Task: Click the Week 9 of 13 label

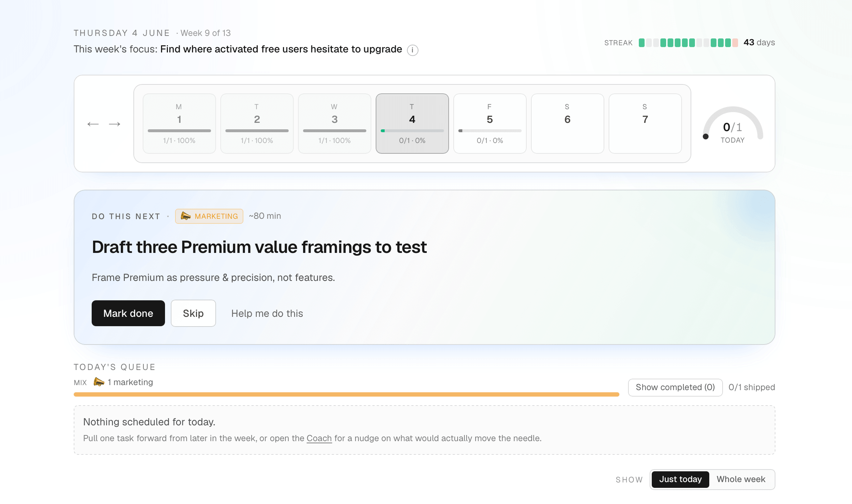Action: pos(206,33)
